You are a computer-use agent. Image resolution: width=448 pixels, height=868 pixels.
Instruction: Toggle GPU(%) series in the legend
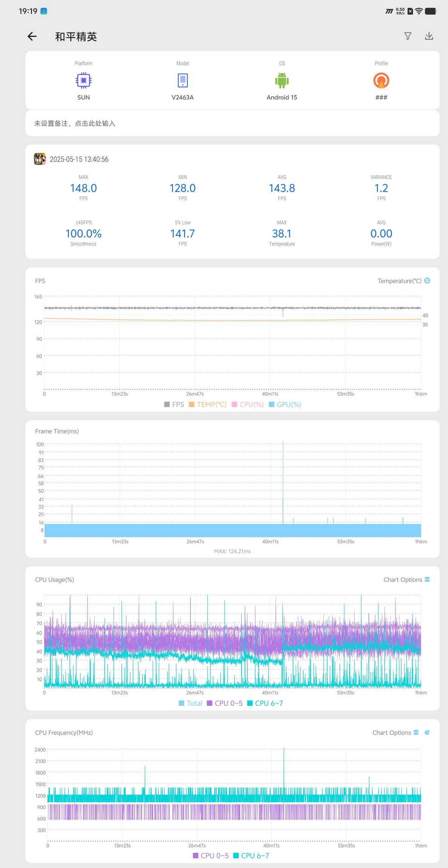point(285,404)
